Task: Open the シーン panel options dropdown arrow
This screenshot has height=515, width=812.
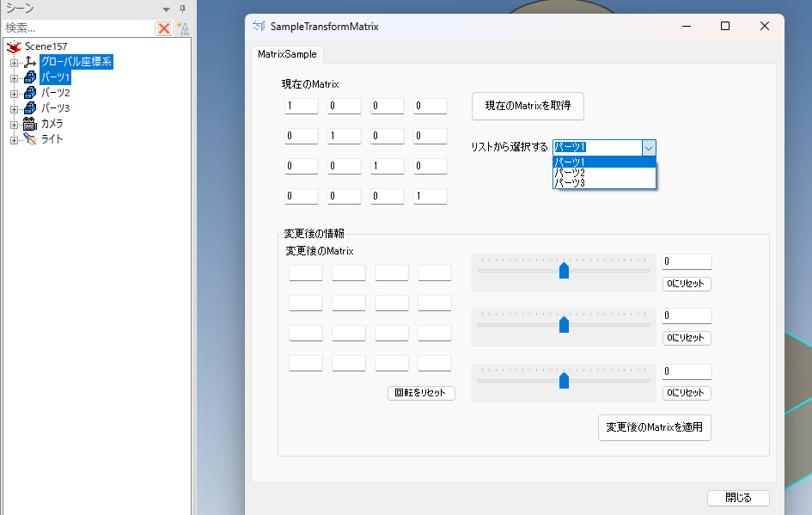Action: point(167,9)
